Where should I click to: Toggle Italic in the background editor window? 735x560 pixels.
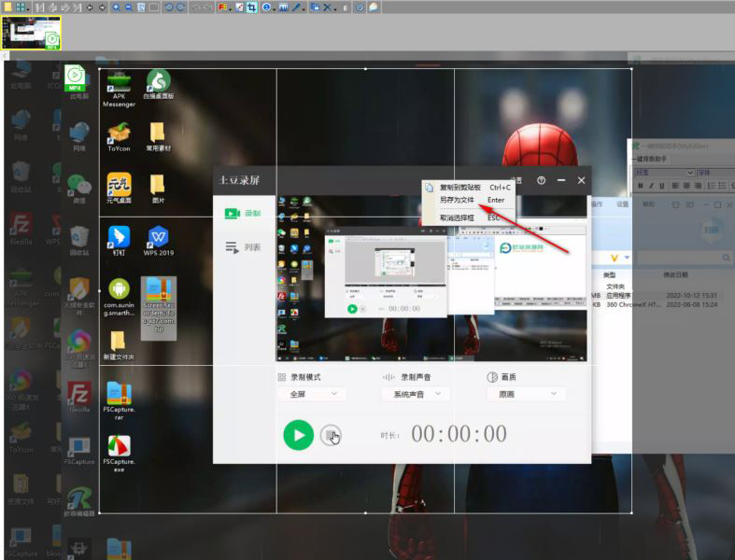[651, 186]
